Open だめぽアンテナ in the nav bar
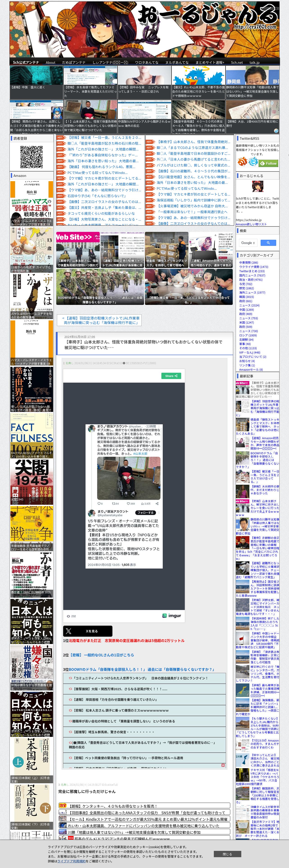The height and width of the screenshot is (868, 289). click(74, 62)
